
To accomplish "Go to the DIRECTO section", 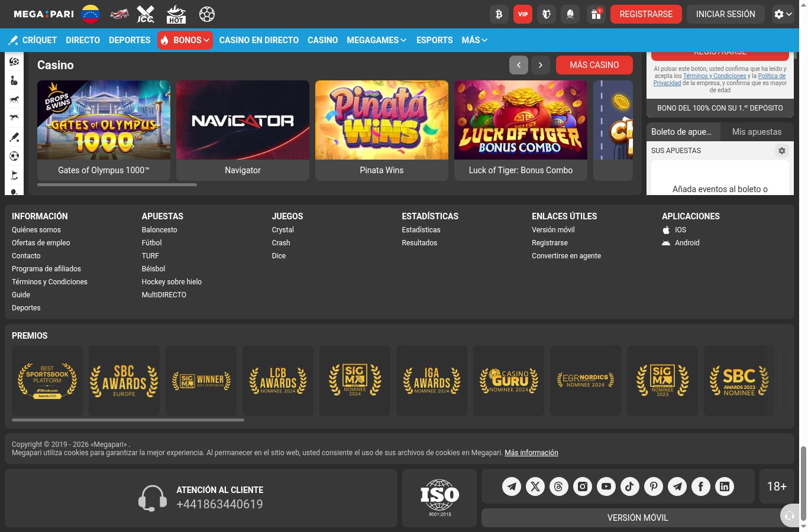I will pyautogui.click(x=83, y=40).
